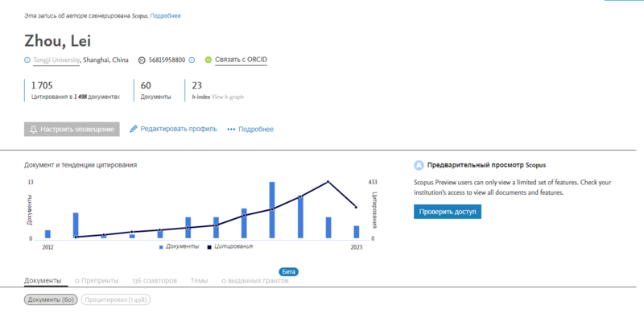The width and height of the screenshot is (644, 322).
Task: Click the three-dots more options icon
Action: [x=231, y=129]
